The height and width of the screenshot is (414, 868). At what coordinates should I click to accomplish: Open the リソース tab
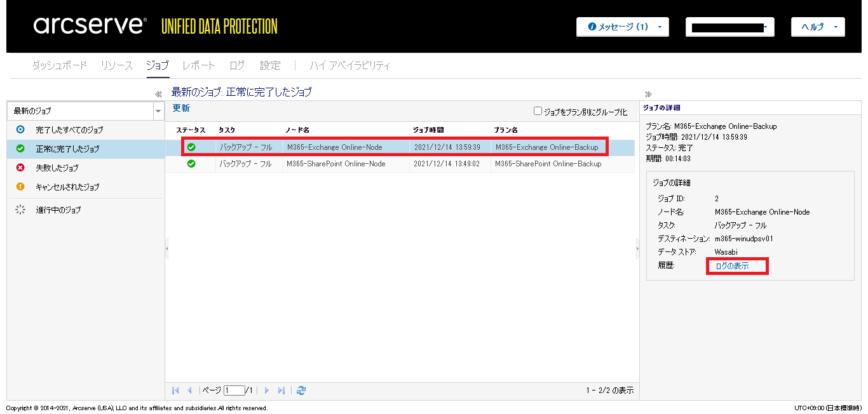(116, 65)
